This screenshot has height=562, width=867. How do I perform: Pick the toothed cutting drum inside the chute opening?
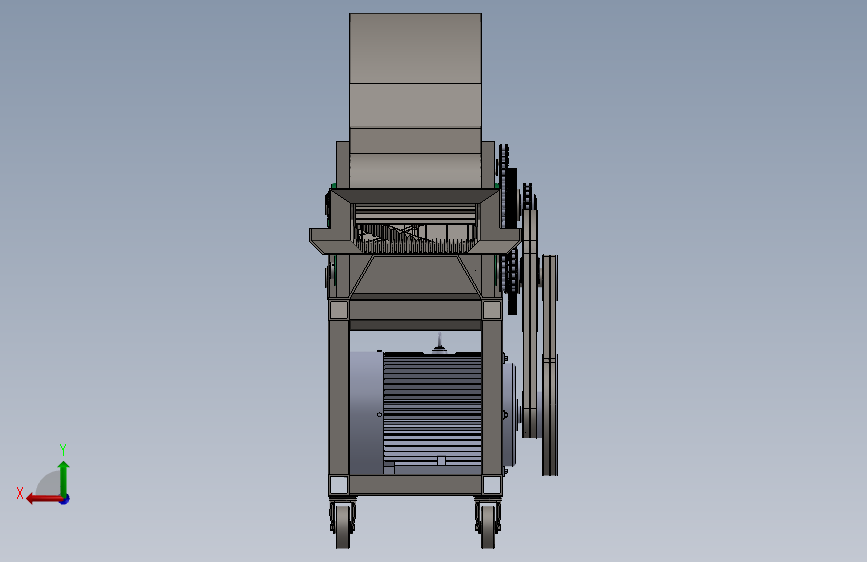click(x=415, y=240)
